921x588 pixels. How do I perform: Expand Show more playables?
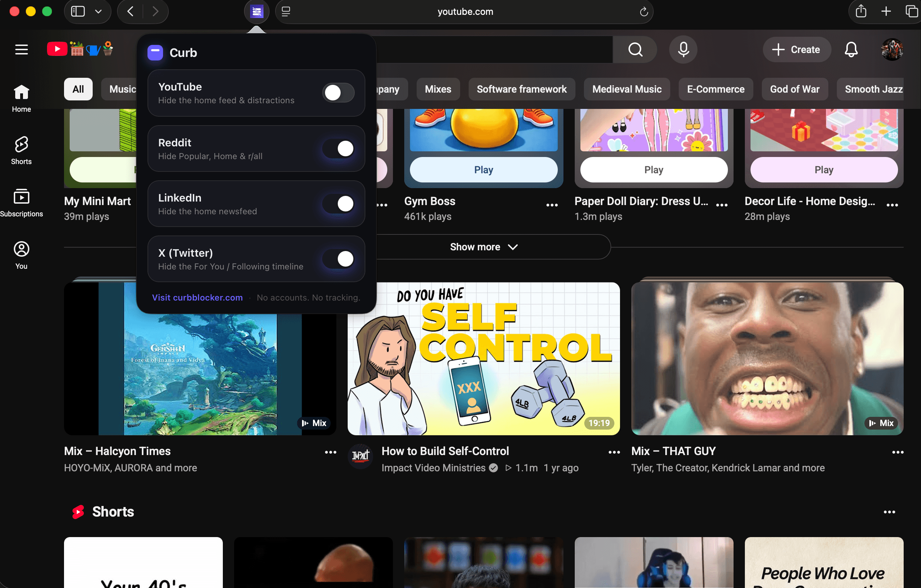[x=484, y=247]
